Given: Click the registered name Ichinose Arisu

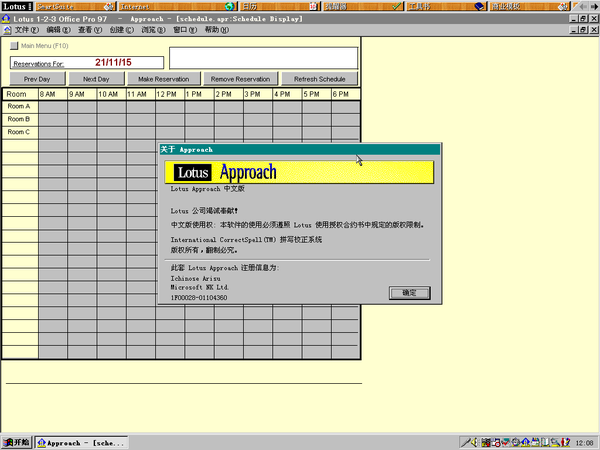Looking at the screenshot, I should pyautogui.click(x=195, y=279).
